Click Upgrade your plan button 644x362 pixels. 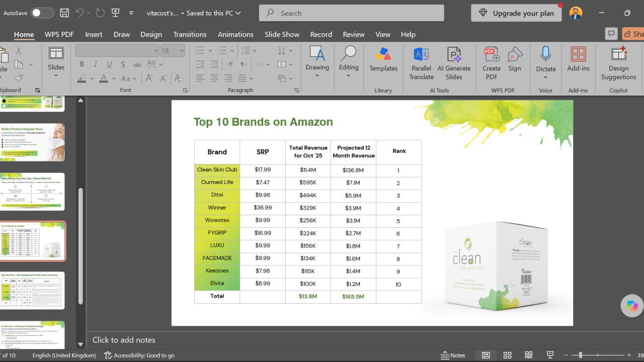(x=516, y=13)
